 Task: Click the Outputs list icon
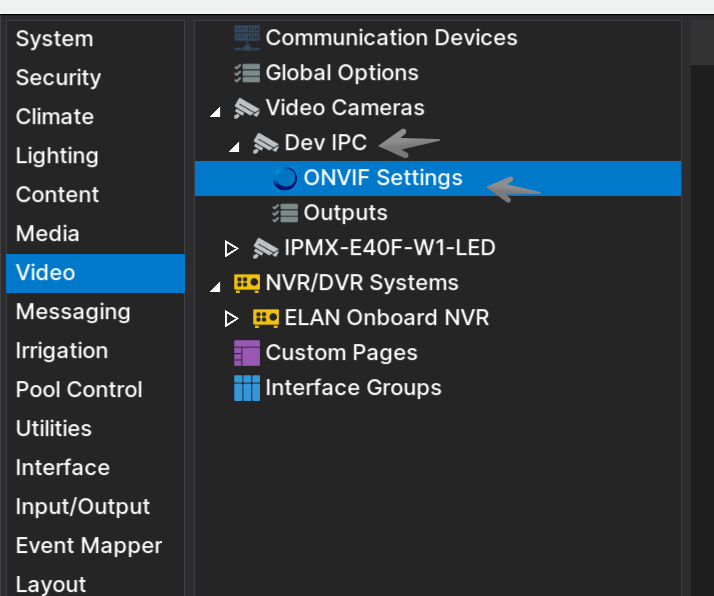click(x=285, y=213)
